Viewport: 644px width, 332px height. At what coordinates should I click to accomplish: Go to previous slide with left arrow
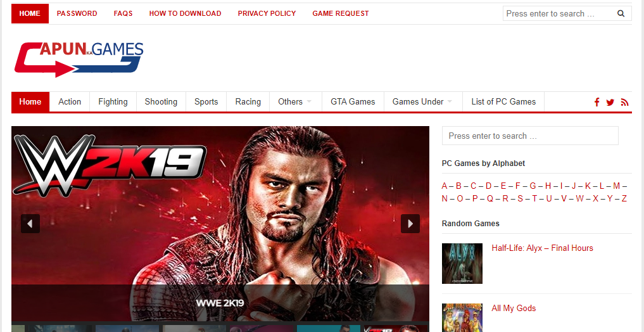[30, 224]
